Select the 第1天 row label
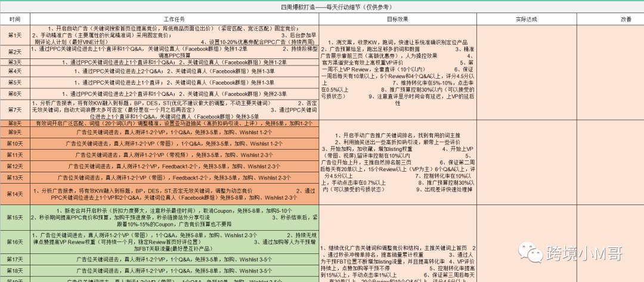The height and width of the screenshot is (282, 644). pos(14,35)
